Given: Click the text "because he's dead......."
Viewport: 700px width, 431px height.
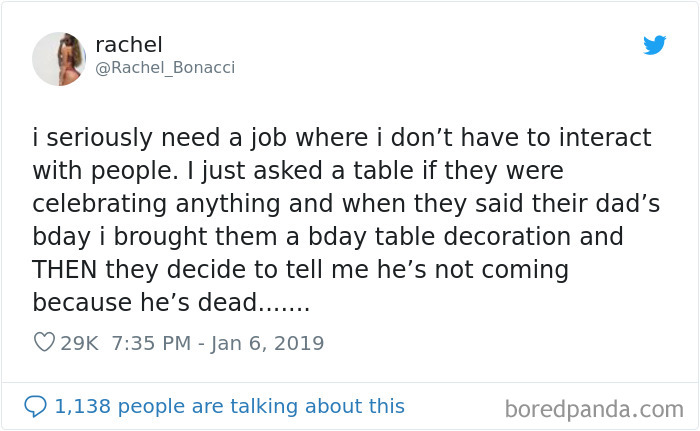Looking at the screenshot, I should coord(171,302).
